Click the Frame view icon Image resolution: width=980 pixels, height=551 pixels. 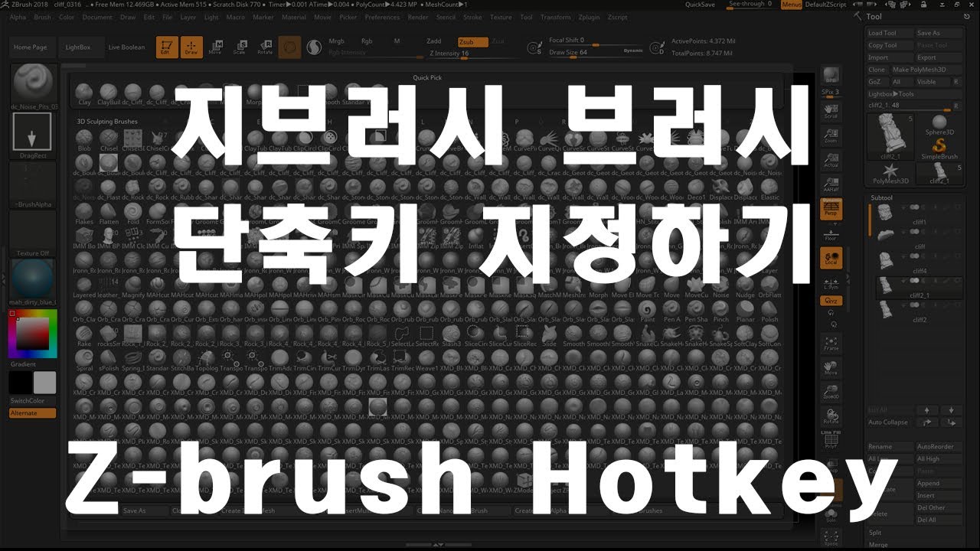830,344
